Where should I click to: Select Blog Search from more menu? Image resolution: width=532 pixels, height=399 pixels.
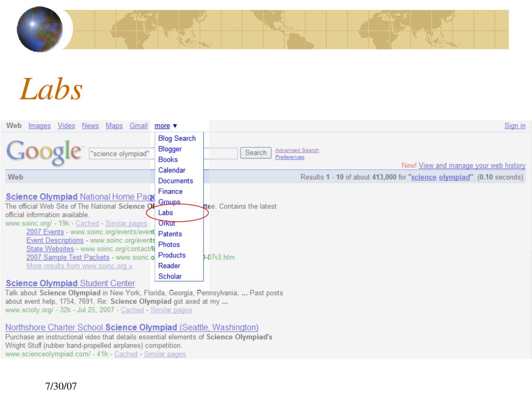click(177, 138)
